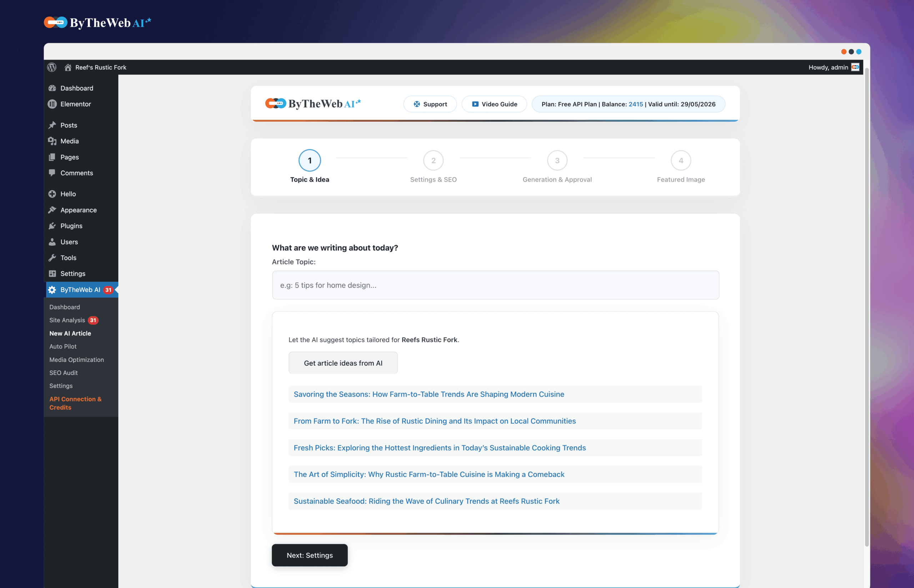Image resolution: width=914 pixels, height=588 pixels.
Task: Select step 3 Generation & Approval
Action: point(557,166)
